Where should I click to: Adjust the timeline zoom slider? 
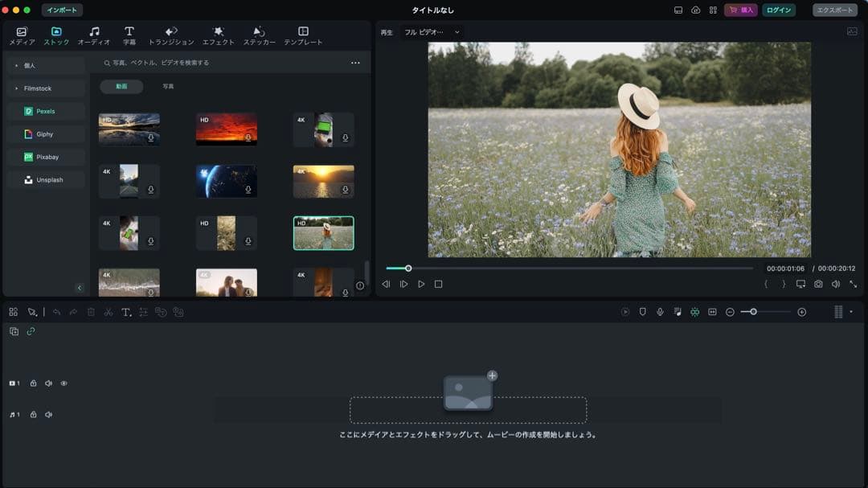[754, 312]
